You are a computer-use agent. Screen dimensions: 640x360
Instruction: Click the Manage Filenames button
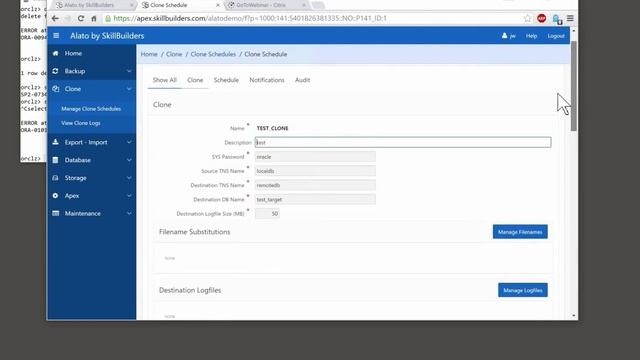point(520,232)
